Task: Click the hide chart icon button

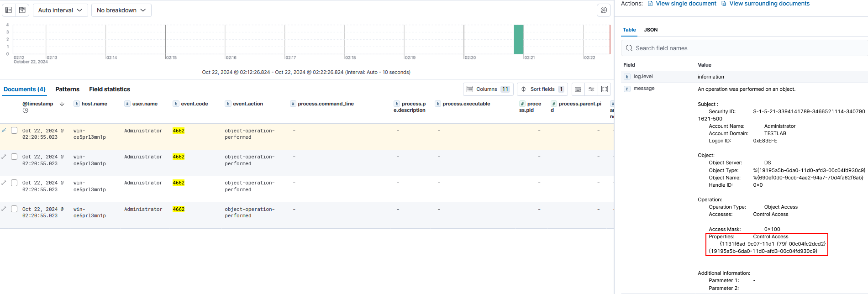Action: [x=22, y=10]
